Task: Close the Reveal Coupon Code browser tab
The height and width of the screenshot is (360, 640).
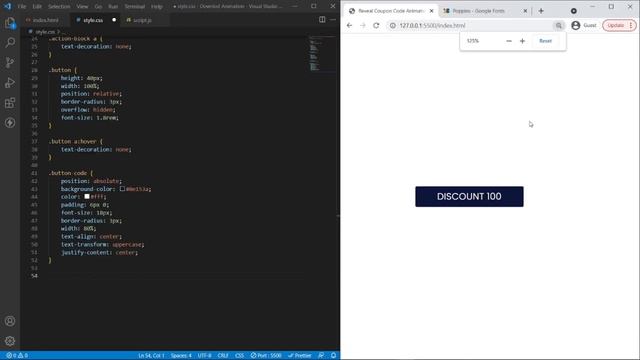Action: pos(431,11)
